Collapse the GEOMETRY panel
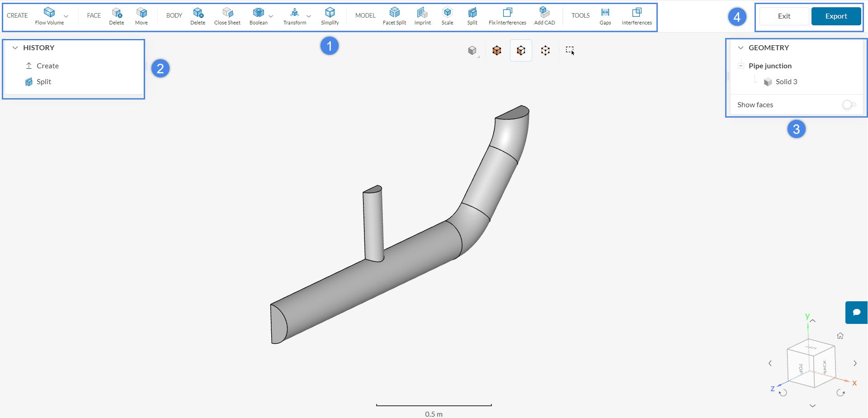The height and width of the screenshot is (418, 868). [741, 47]
